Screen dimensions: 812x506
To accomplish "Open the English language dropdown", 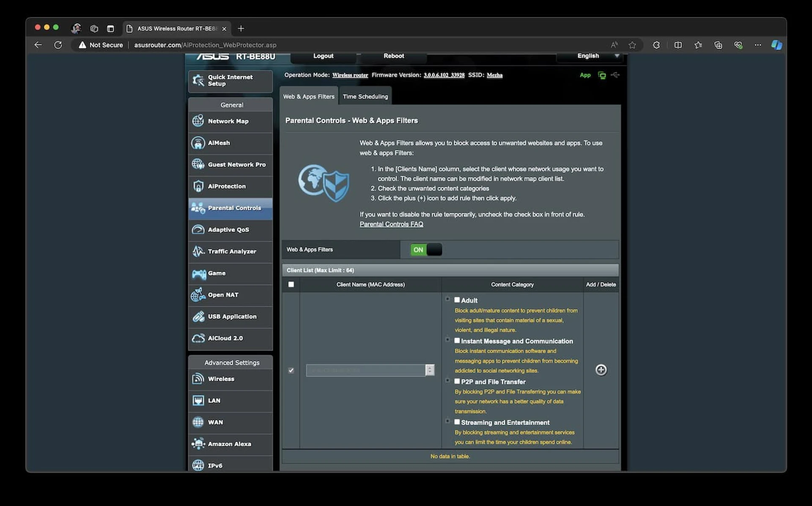I will point(590,56).
